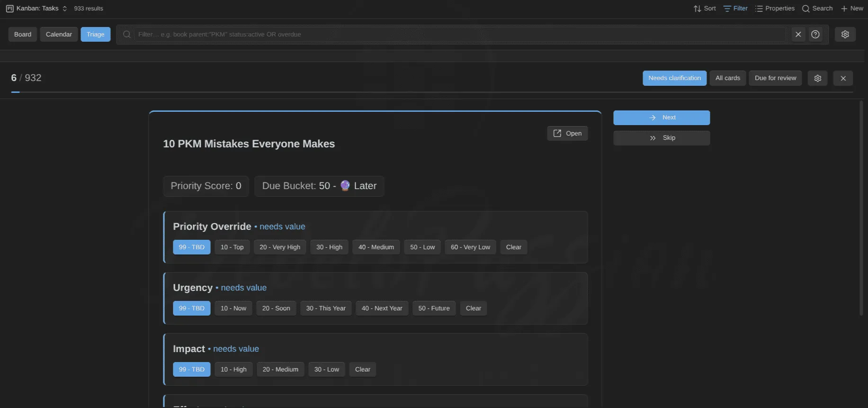Click the Skip button
This screenshot has height=408, width=868.
[x=662, y=138]
